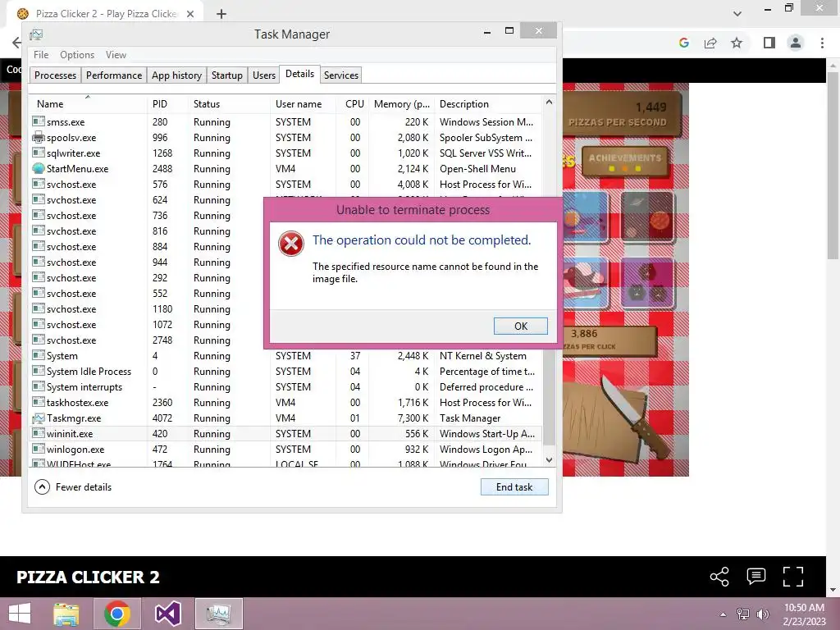This screenshot has width=840, height=630.
Task: Click the Chrome share page icon
Action: 710,43
